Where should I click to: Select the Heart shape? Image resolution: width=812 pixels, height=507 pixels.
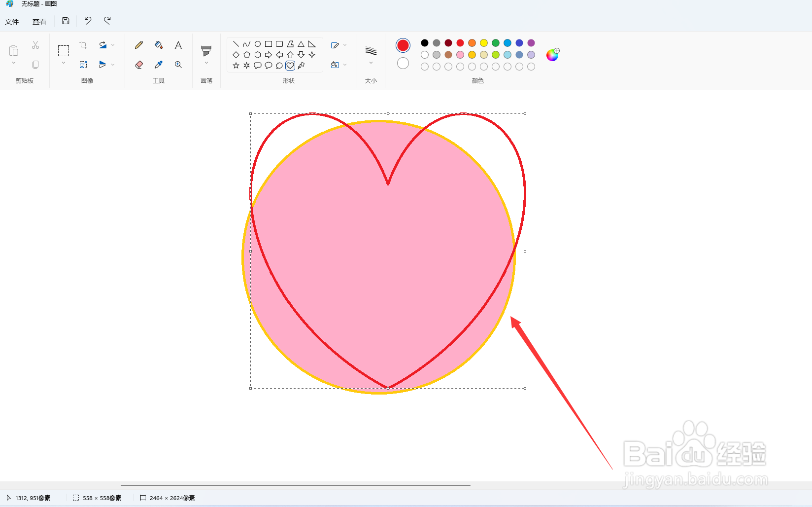coord(290,66)
